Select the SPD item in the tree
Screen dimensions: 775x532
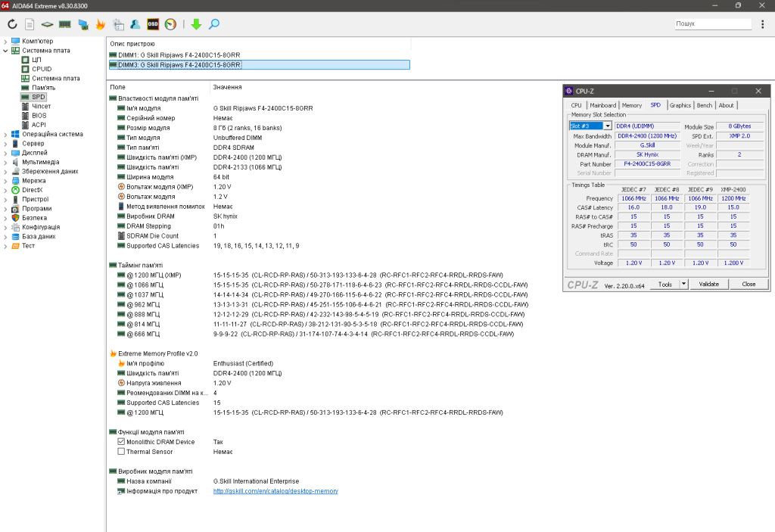pos(39,97)
